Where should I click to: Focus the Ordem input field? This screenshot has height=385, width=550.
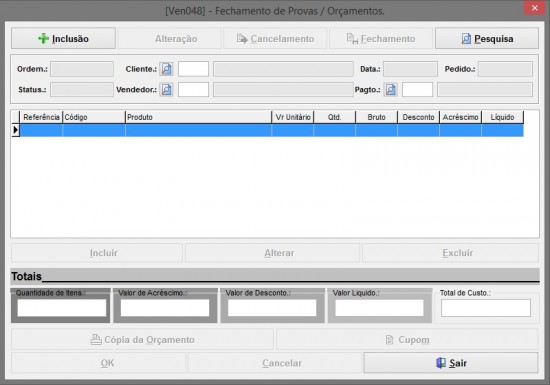click(x=82, y=69)
